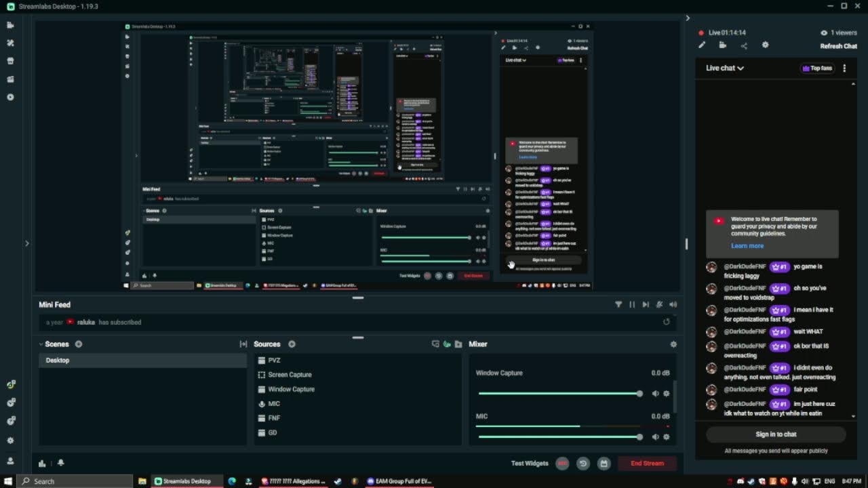Open MIC audio settings cog
Viewport: 868px width, 488px height.
click(x=666, y=437)
